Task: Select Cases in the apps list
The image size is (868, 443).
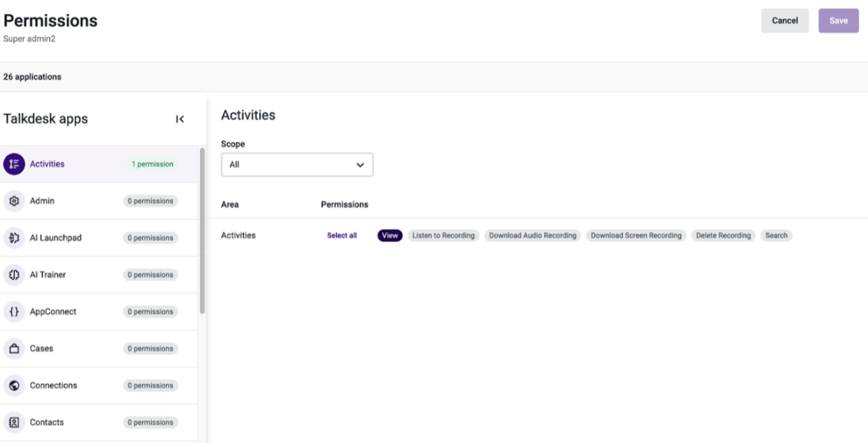Action: pyautogui.click(x=99, y=348)
